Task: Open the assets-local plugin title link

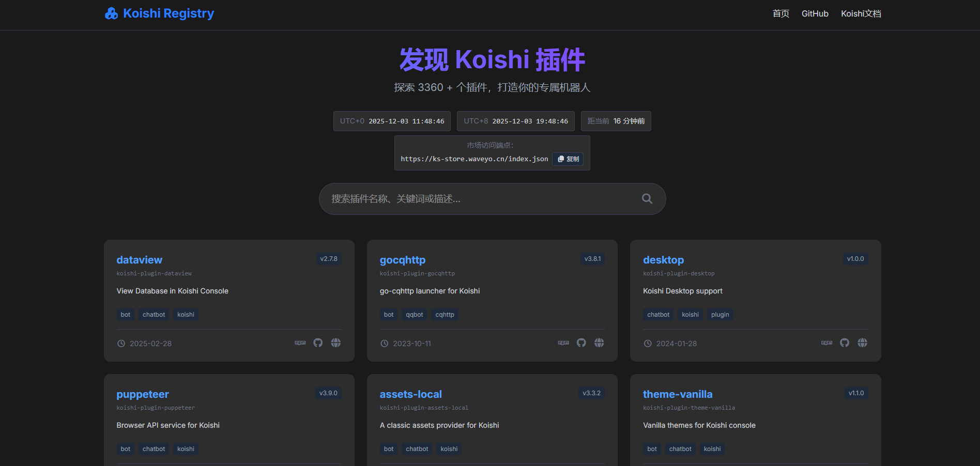Action: click(x=410, y=394)
